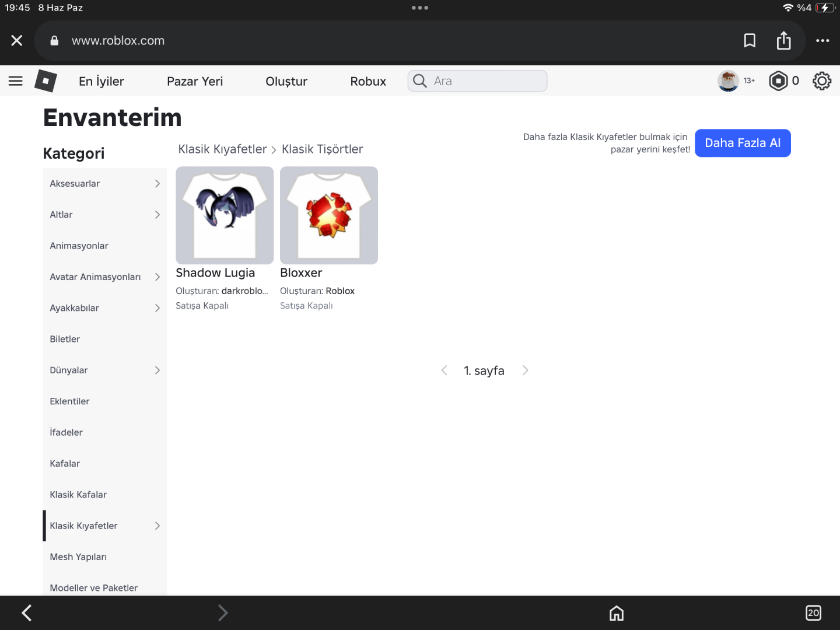Open the Bloxxer t-shirt thumbnail
Image resolution: width=840 pixels, height=630 pixels.
pyautogui.click(x=329, y=215)
